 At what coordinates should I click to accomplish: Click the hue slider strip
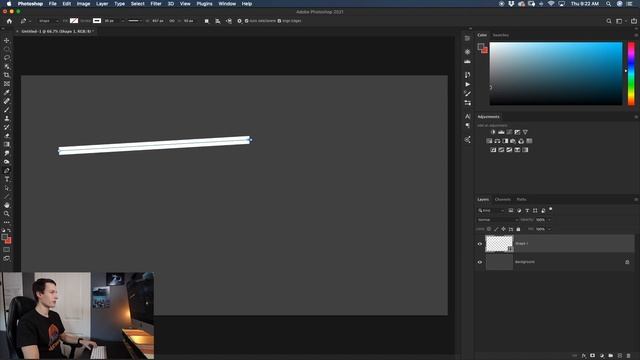coord(631,73)
